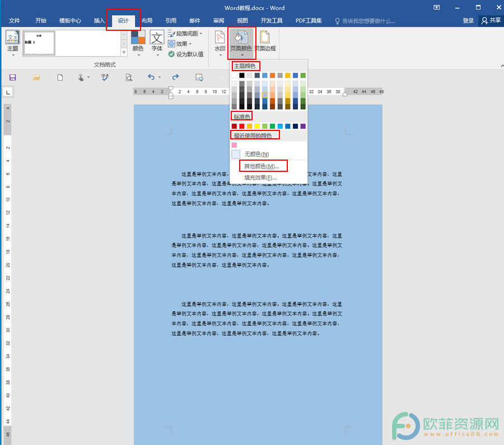The width and height of the screenshot is (504, 445).
Task: Switch to the 视图 View tab
Action: coord(242,21)
